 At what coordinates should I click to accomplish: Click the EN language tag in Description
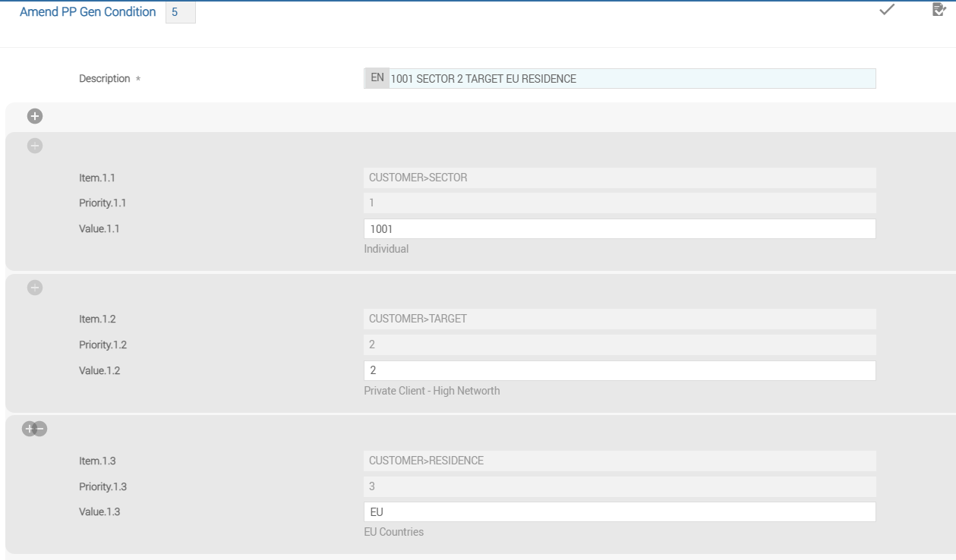pyautogui.click(x=377, y=78)
